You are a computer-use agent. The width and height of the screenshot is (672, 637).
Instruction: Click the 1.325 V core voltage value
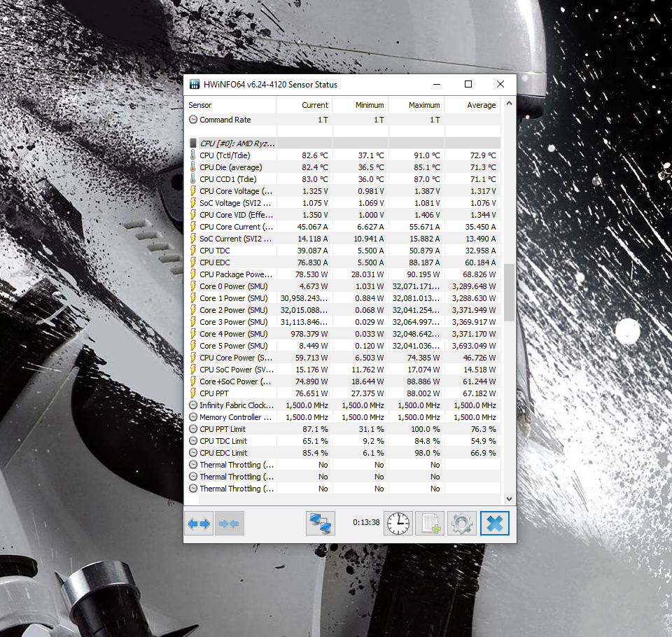[x=315, y=191]
